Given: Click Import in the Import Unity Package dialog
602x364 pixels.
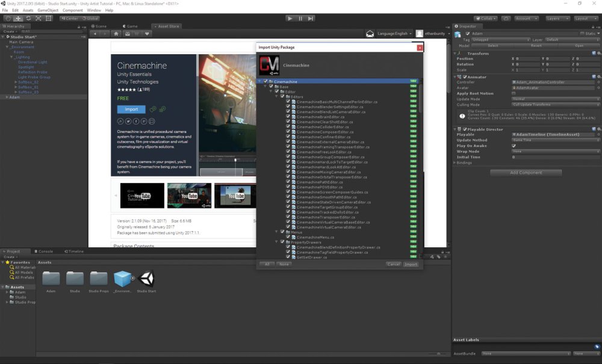Looking at the screenshot, I should 411,264.
